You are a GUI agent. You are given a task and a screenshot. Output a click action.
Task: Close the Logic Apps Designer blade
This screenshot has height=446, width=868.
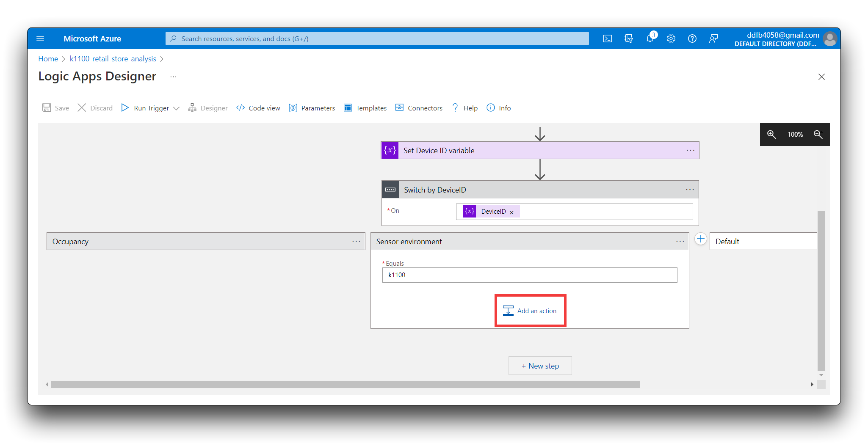(x=821, y=77)
